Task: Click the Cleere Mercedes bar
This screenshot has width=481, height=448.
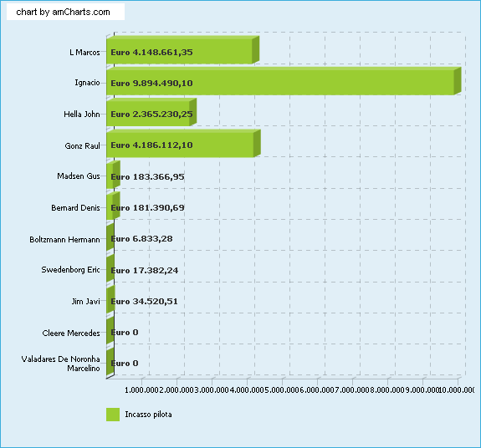Action: [x=110, y=331]
